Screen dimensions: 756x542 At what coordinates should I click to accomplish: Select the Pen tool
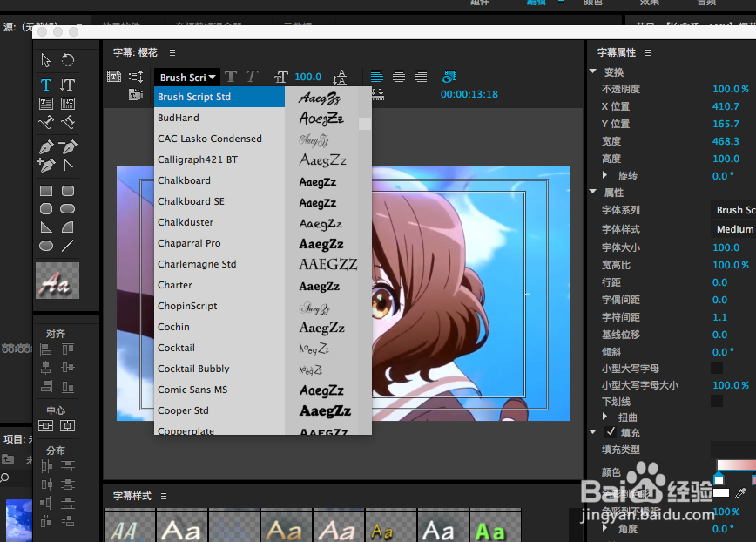click(46, 146)
